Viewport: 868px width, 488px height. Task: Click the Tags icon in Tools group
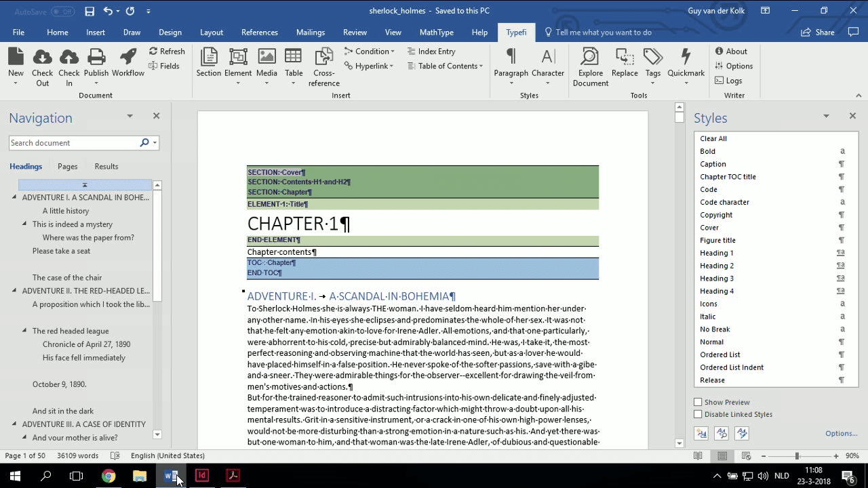pos(653,57)
